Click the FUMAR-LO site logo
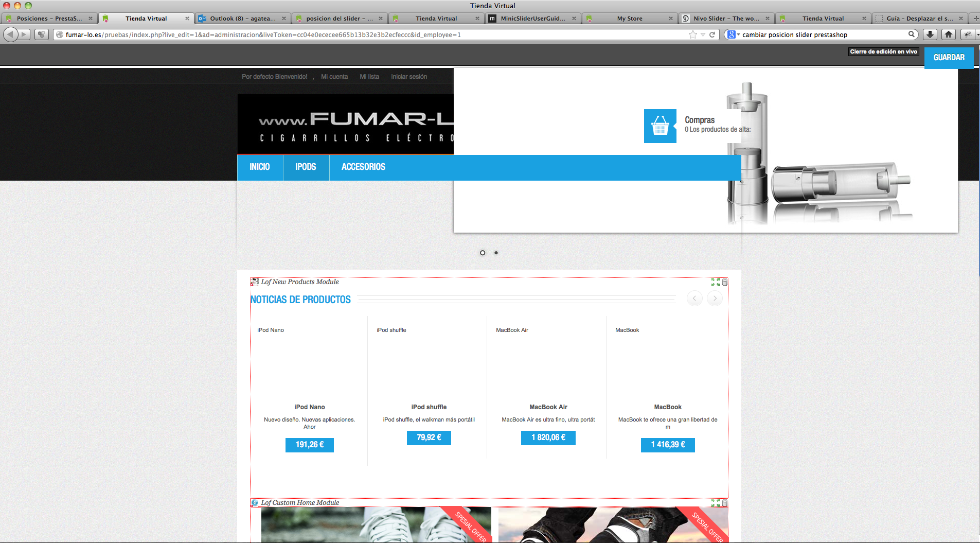 [346, 124]
